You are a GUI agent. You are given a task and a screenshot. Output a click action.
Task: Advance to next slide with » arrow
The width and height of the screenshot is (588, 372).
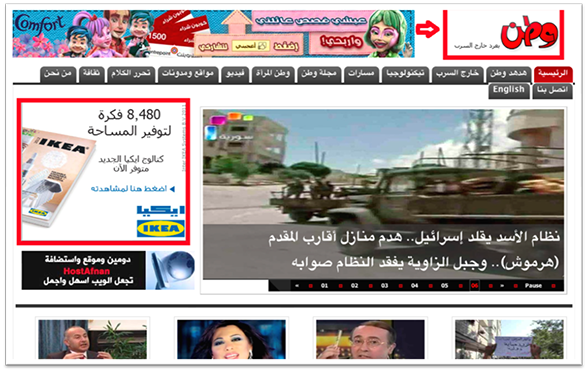point(502,286)
